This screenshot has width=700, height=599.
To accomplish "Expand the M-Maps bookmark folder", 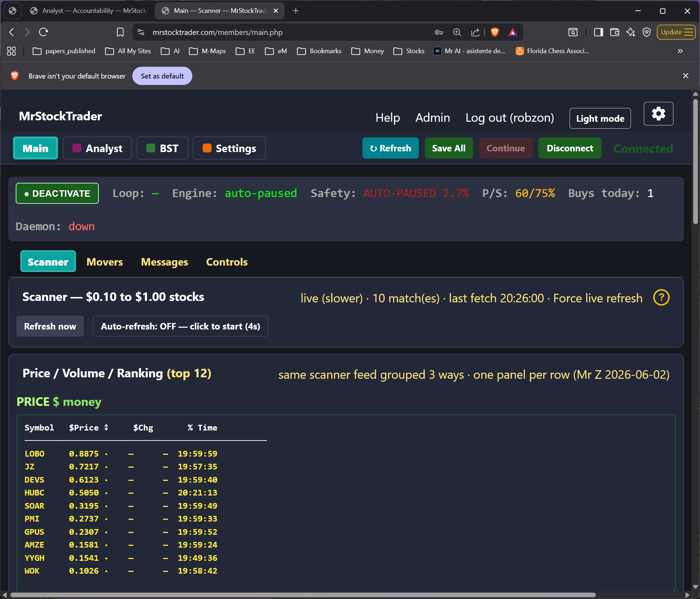I will pyautogui.click(x=207, y=51).
